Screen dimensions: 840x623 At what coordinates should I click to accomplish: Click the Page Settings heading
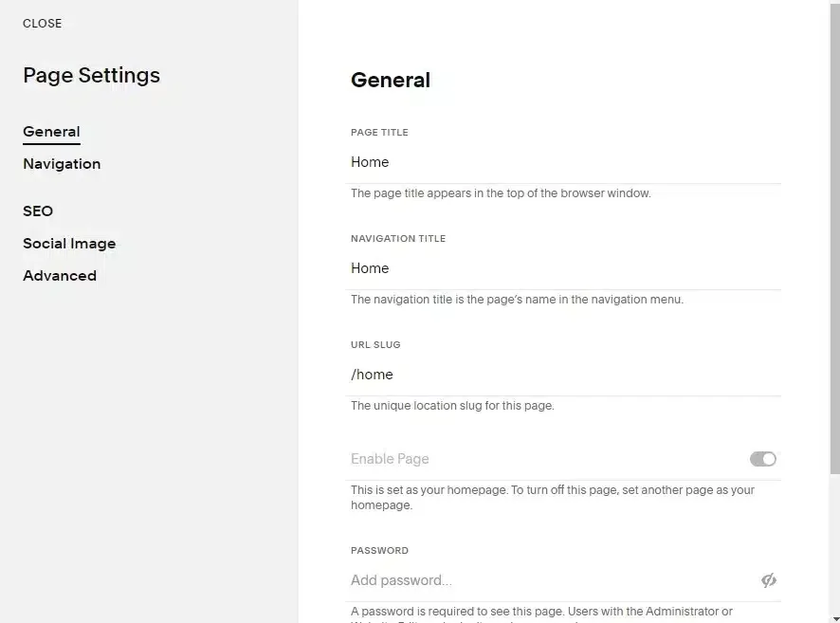(x=92, y=76)
